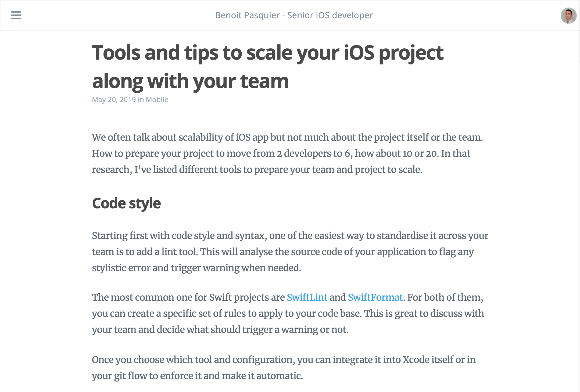Expand the sidebar using the top-left menu icon
This screenshot has width=580, height=392.
click(x=16, y=16)
